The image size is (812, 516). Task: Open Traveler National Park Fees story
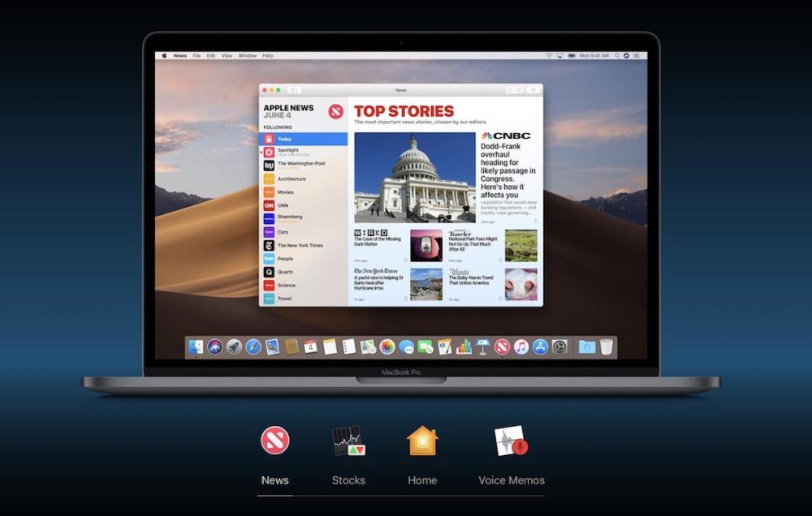coord(473,243)
